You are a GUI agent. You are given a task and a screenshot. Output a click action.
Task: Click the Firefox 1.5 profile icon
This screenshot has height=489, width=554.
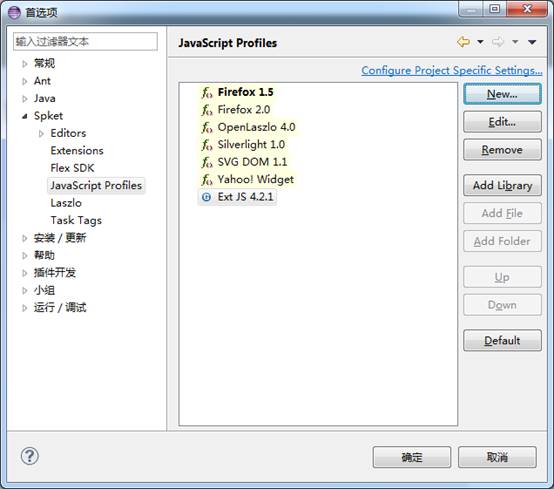tap(207, 93)
